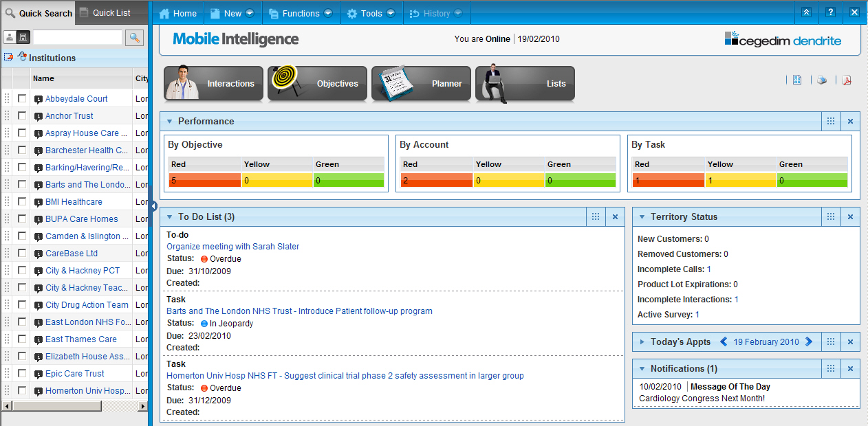Collapse the To Do List panel triangle
The width and height of the screenshot is (868, 426).
coord(169,217)
